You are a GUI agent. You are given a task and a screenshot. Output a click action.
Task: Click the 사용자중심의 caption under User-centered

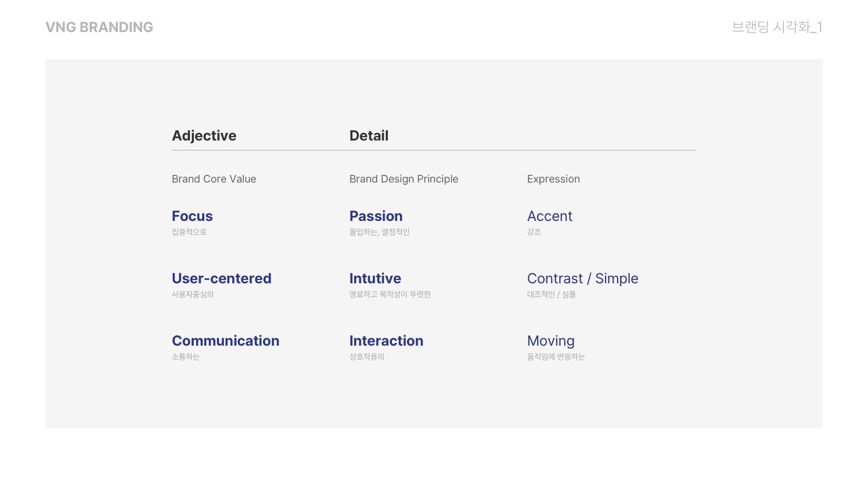coord(193,294)
